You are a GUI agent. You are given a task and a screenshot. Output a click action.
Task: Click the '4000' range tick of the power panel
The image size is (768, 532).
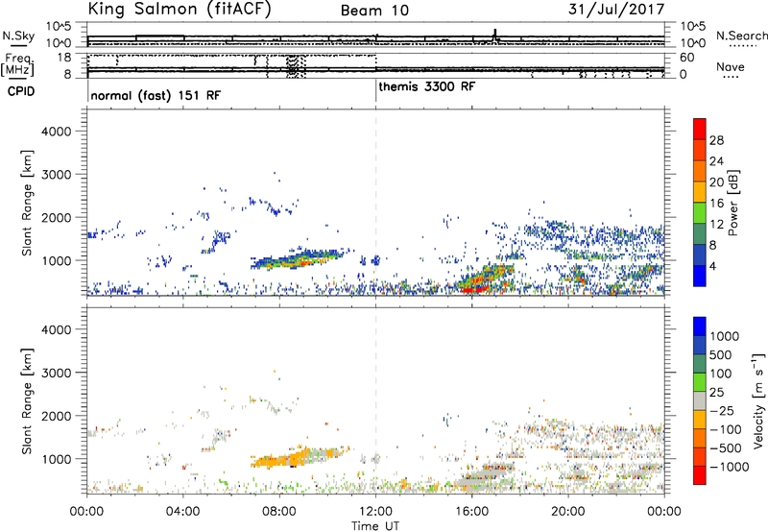tap(57, 132)
